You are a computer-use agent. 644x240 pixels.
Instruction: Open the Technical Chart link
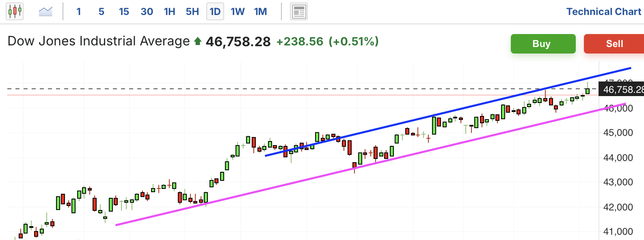[x=604, y=12]
